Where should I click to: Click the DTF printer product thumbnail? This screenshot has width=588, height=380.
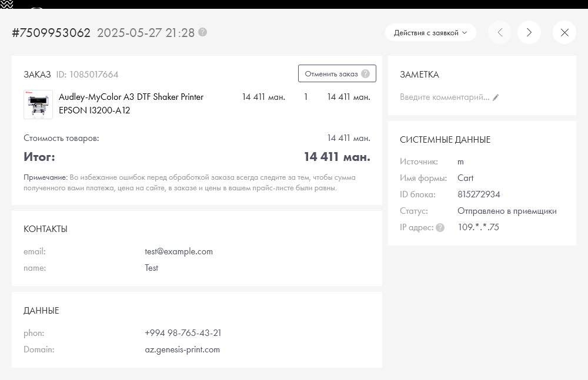38,105
